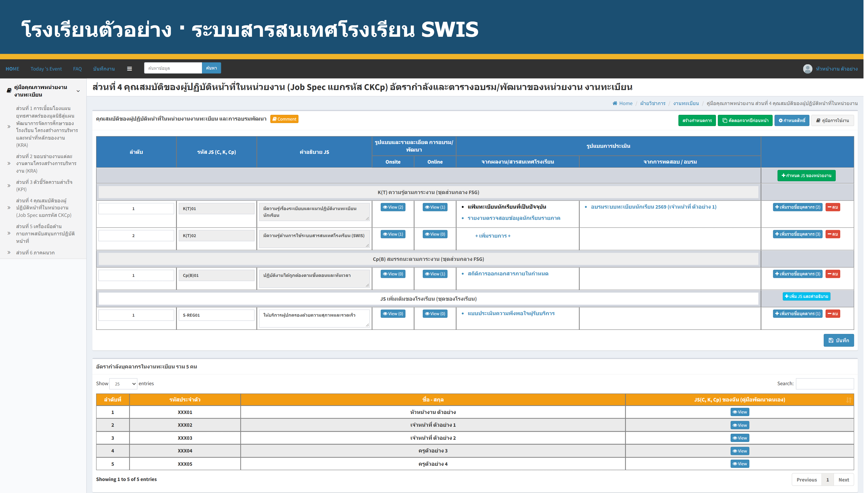This screenshot has width=868, height=493.
Task: Collapse คู่มือคุณภาพหน่วยงาน sidebar section
Action: (43, 91)
